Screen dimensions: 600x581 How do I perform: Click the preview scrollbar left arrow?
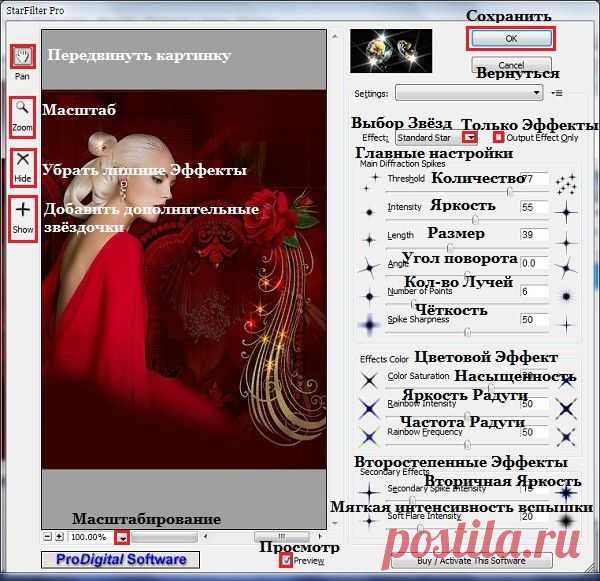pos(205,536)
